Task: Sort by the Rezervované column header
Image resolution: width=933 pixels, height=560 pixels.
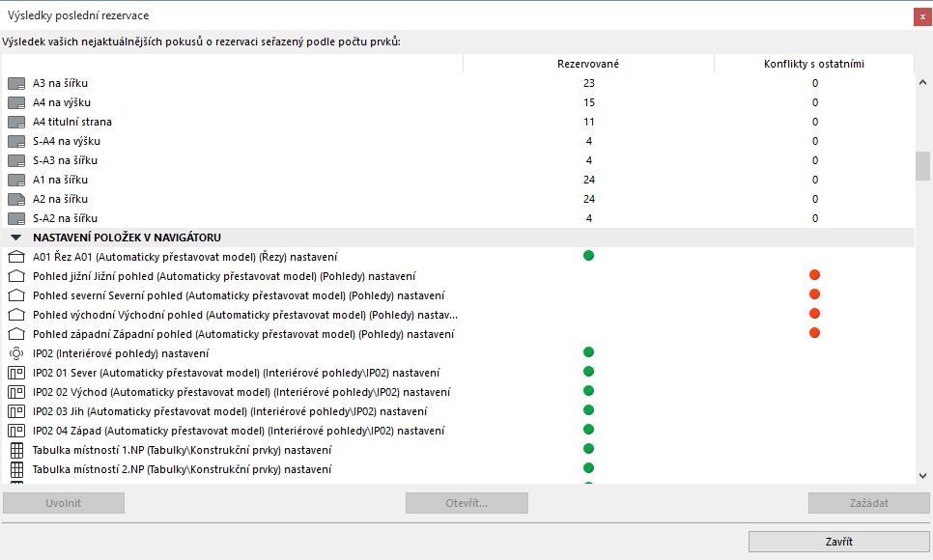Action: (588, 64)
